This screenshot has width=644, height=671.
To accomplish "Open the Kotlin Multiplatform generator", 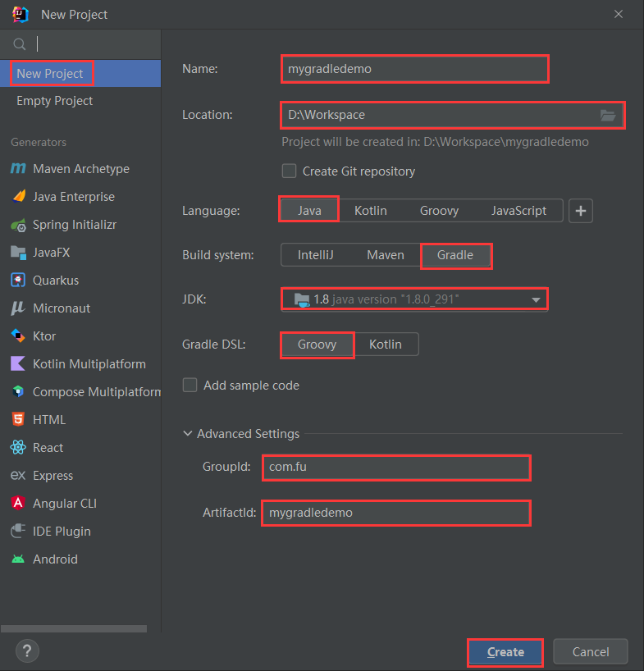I will (80, 363).
